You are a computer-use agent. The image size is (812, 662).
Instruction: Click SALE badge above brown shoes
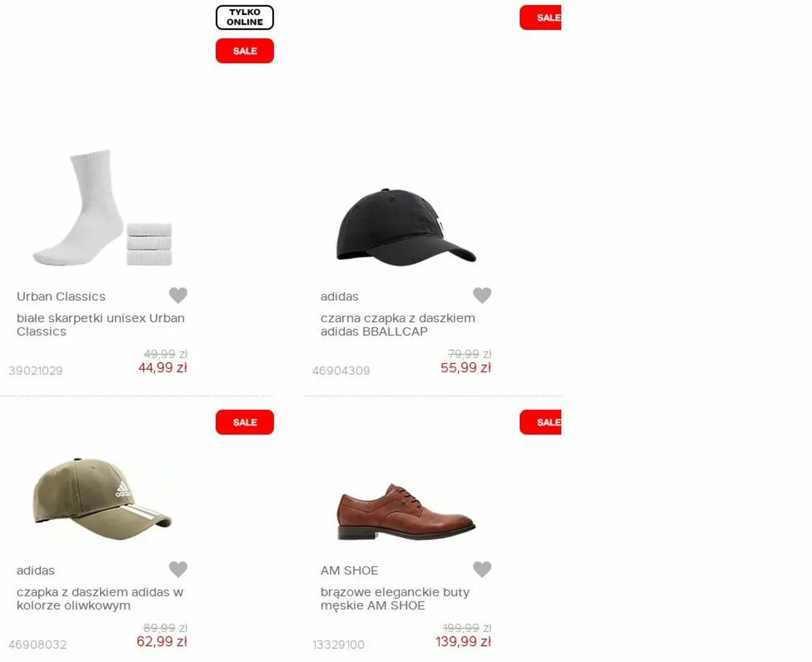pos(540,422)
